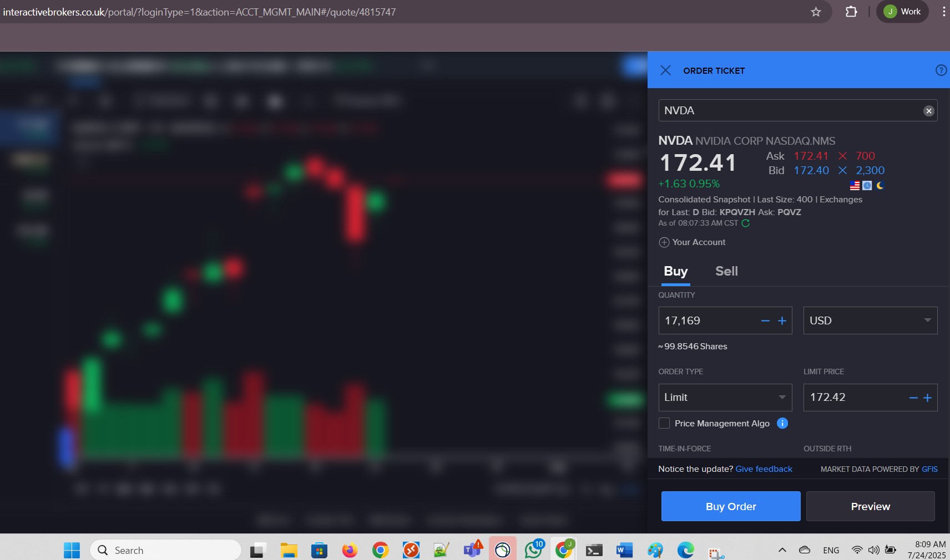Open the Paint app from taskbar
950x560 pixels.
(x=655, y=550)
